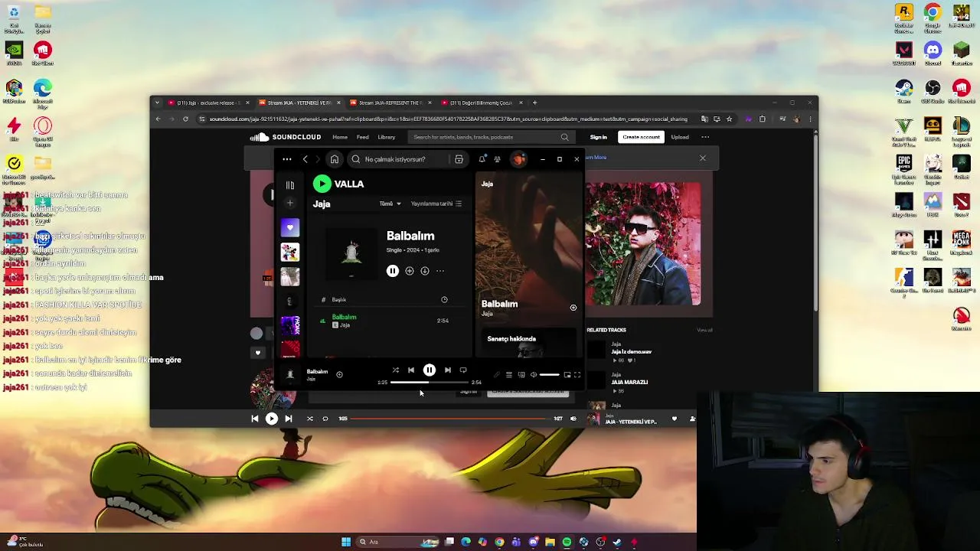Mute Spotify with the volume icon
980x551 pixels.
click(534, 375)
